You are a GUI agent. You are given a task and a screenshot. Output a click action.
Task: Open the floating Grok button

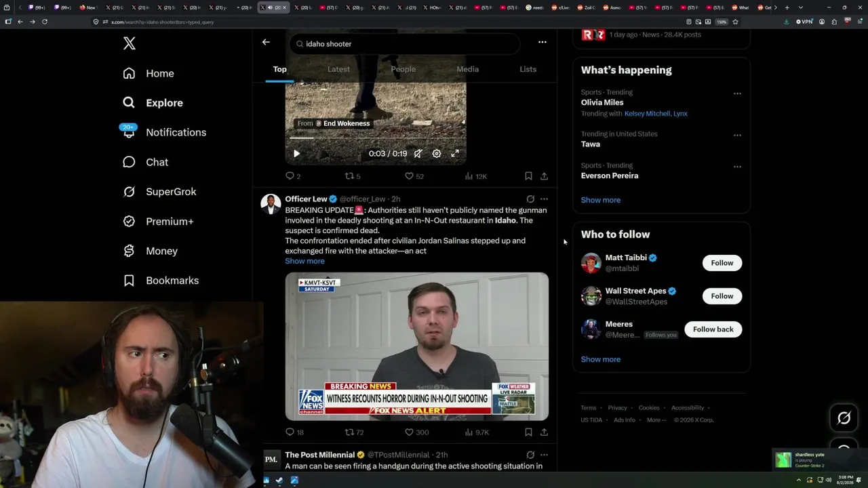(x=844, y=418)
